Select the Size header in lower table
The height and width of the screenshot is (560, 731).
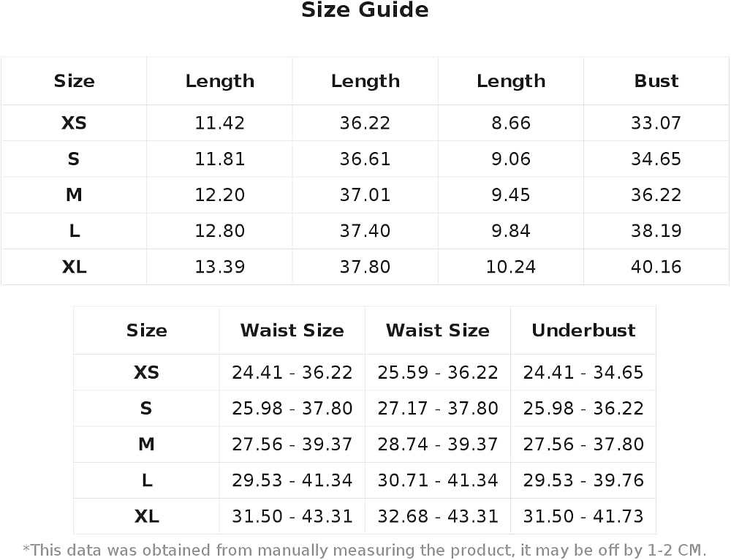pos(146,330)
